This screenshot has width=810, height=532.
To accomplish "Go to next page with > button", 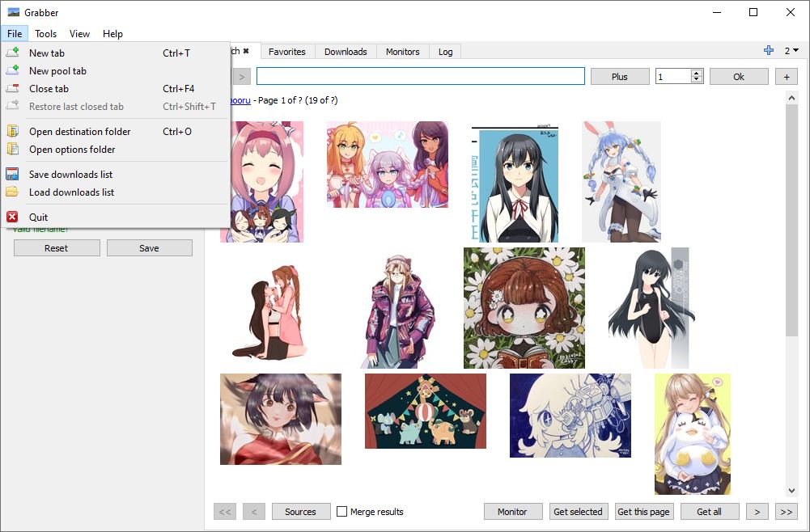I will click(757, 511).
